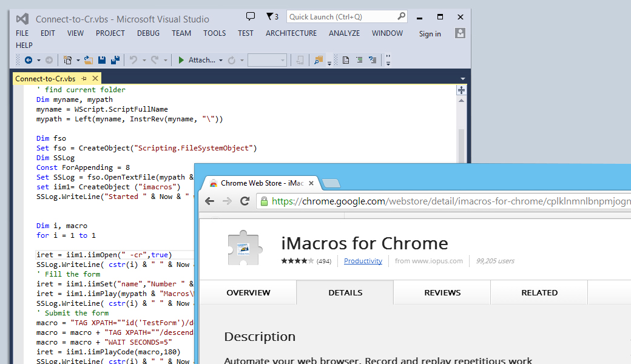Click the Navigate Forward arrow in Visual Studio toolbar
Viewport: 631px width, 364px height.
pos(49,60)
